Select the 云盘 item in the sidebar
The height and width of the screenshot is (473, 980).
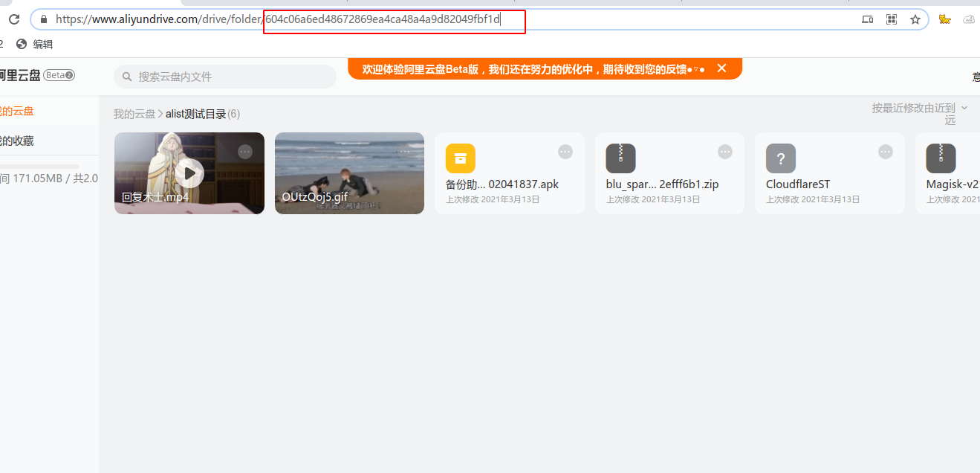tap(17, 111)
